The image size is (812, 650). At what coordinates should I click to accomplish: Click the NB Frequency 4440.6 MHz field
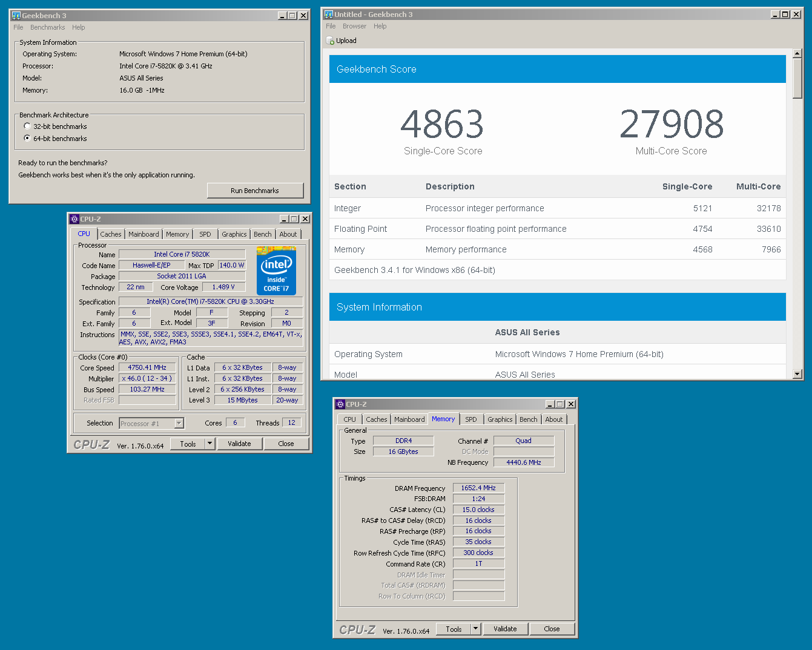click(x=524, y=462)
